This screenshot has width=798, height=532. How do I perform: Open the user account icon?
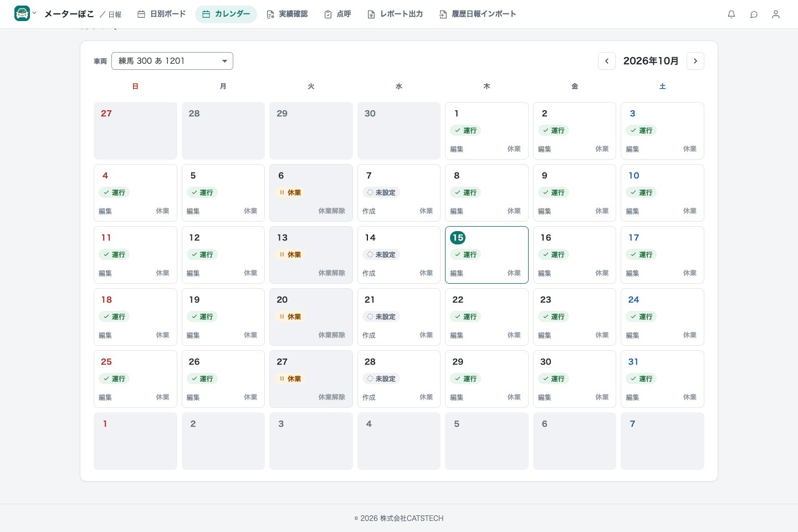point(776,14)
